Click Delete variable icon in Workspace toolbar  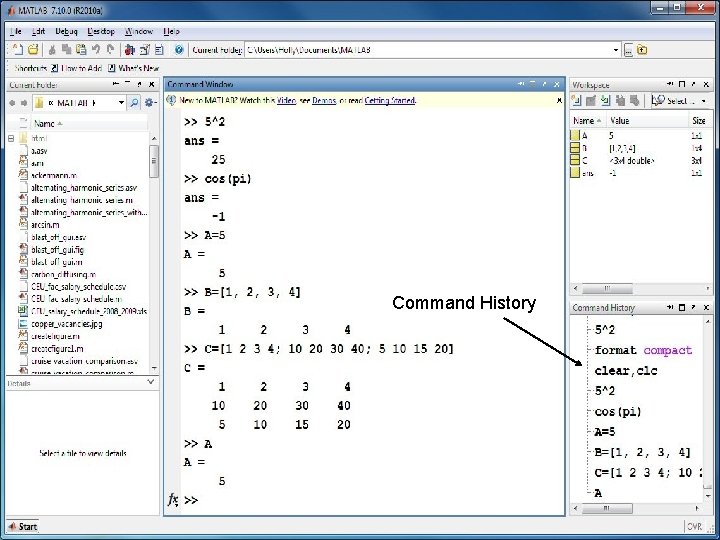(635, 100)
